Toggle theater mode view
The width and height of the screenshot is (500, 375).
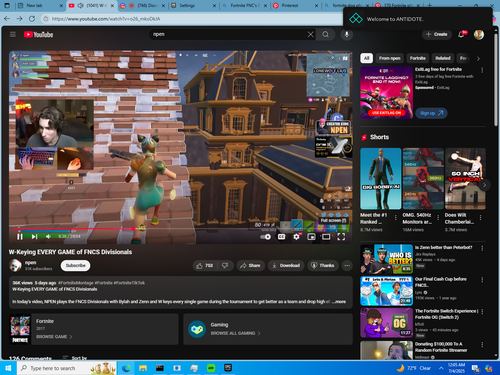(x=326, y=237)
